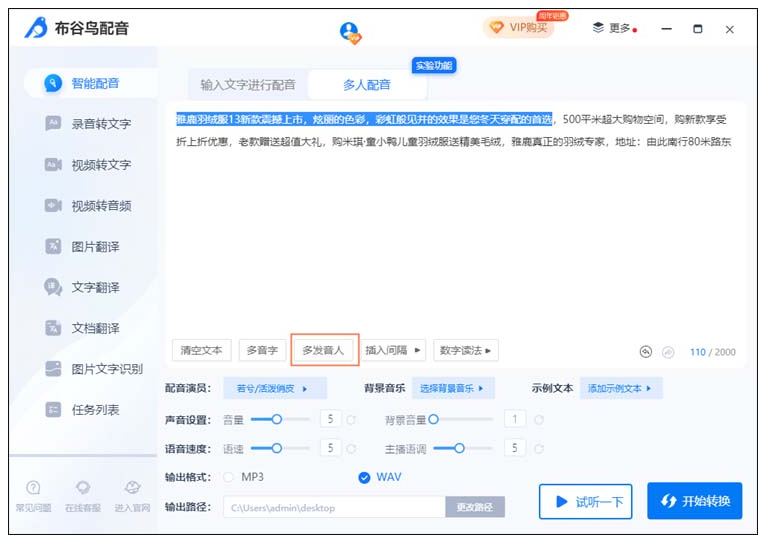
Task: Switch to the 多人配音 tab
Action: pos(366,86)
